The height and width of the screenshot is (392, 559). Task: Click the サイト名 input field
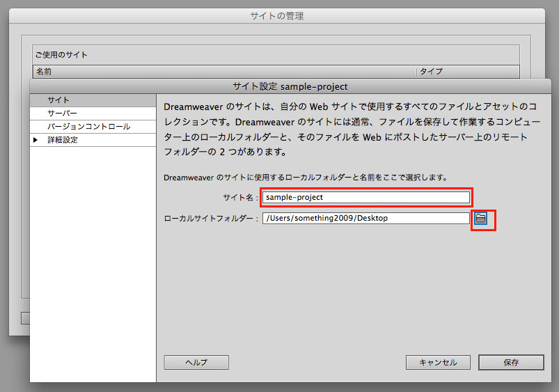[x=365, y=197]
